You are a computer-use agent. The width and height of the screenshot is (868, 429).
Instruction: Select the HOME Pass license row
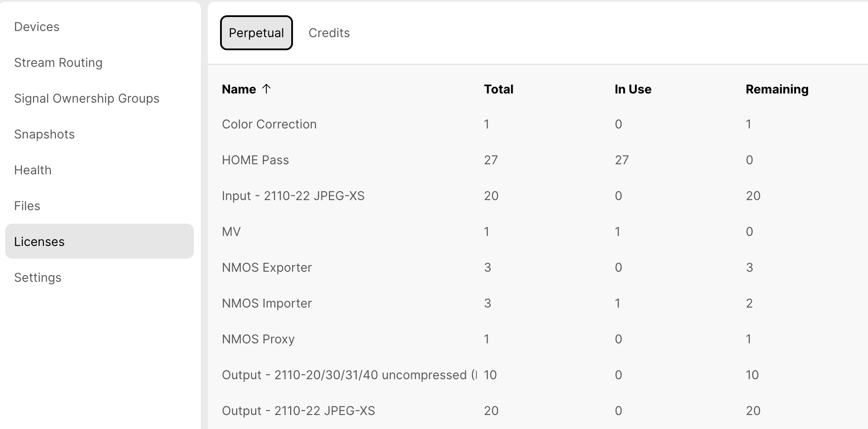pyautogui.click(x=255, y=160)
